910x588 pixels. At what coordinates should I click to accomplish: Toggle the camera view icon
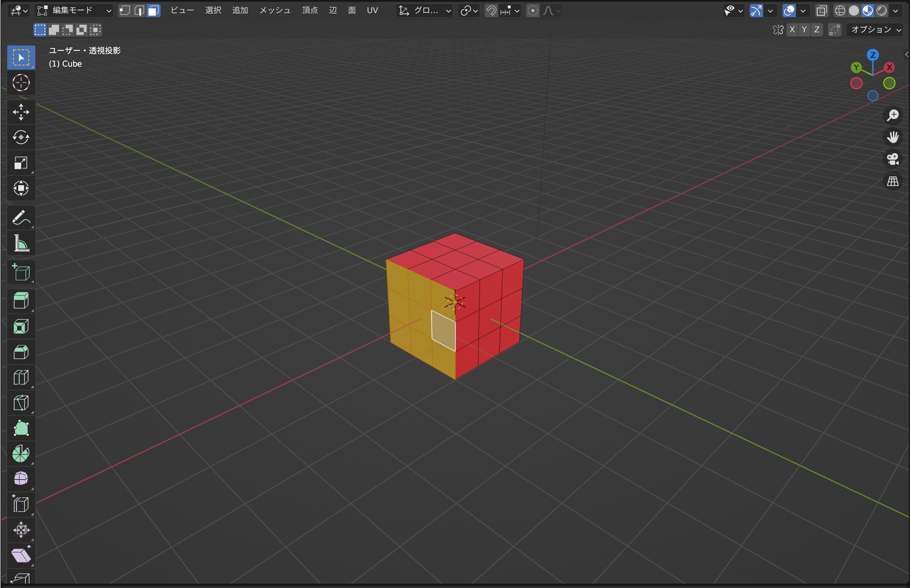[893, 159]
